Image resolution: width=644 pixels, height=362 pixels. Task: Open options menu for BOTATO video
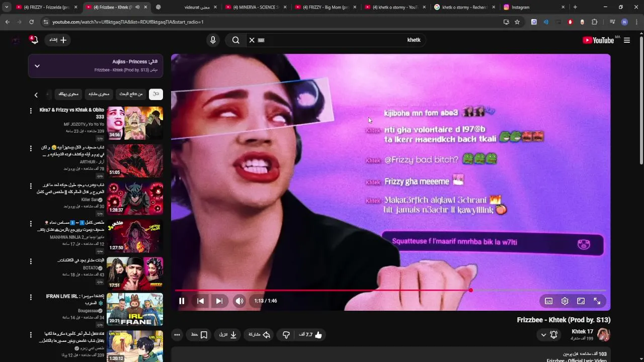31,261
